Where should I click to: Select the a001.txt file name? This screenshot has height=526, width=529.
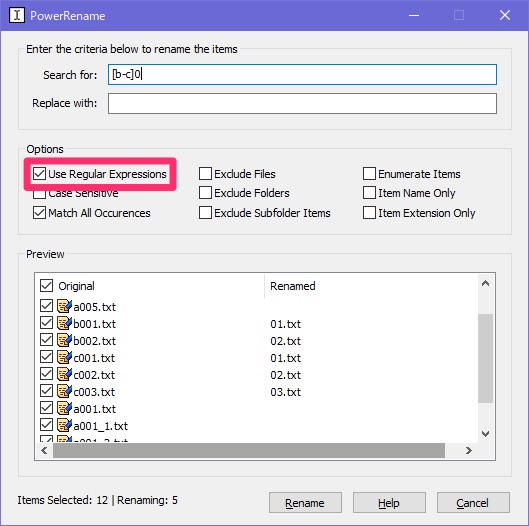click(x=94, y=409)
